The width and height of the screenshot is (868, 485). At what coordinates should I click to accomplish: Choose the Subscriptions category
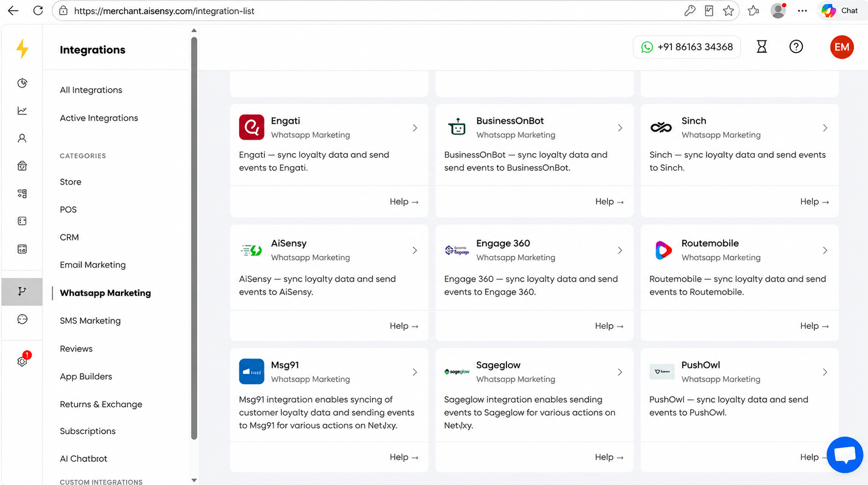(87, 431)
